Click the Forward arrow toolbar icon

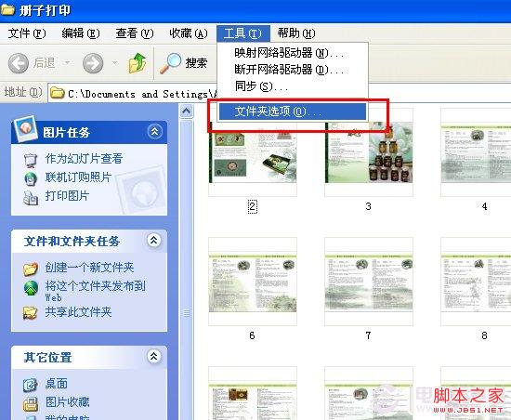click(x=93, y=63)
